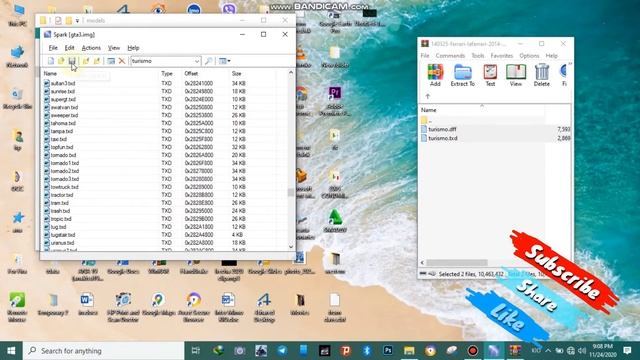
Task: Select taxi.txd in the Spark list
Action: click(x=58, y=139)
